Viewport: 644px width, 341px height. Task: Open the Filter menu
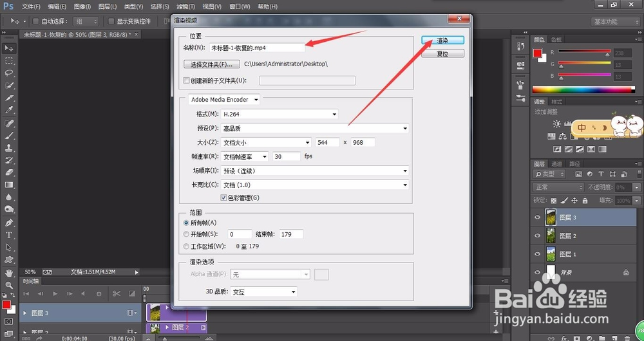pyautogui.click(x=185, y=6)
